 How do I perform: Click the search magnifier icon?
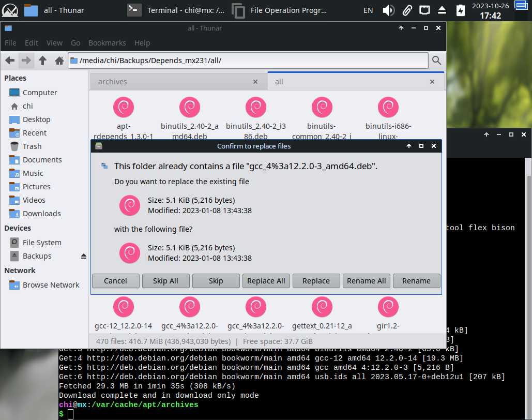point(436,61)
